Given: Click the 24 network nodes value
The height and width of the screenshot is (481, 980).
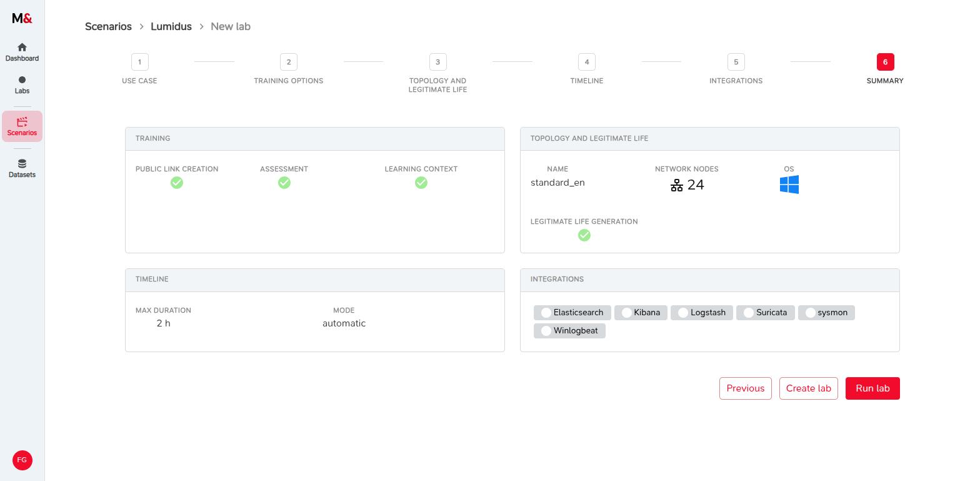Looking at the screenshot, I should [x=696, y=185].
